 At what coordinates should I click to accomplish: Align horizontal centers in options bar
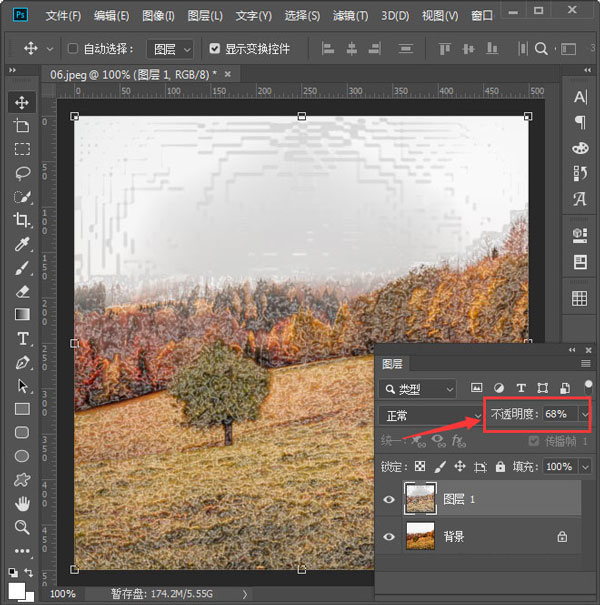coord(352,49)
